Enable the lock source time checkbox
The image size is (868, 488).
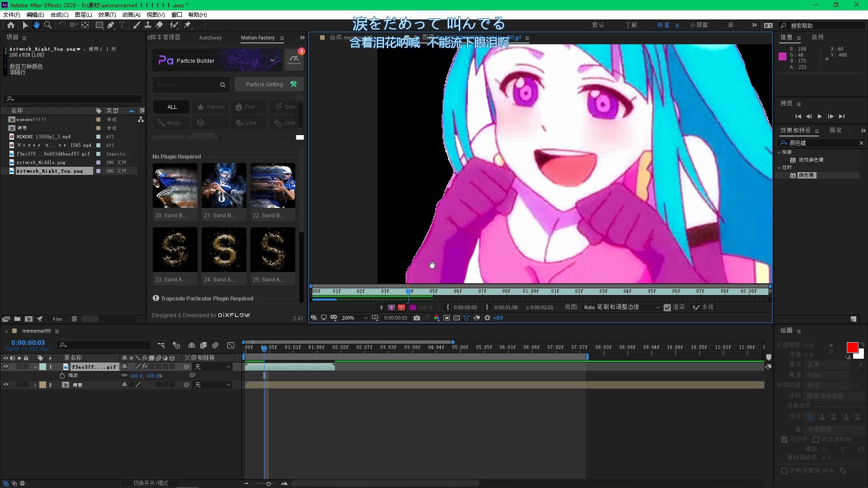coord(816,440)
